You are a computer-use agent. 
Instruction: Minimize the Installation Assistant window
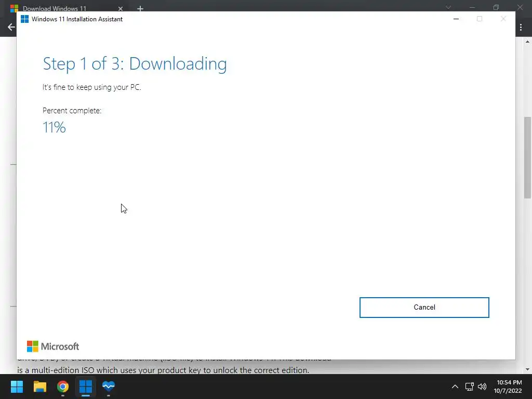click(456, 19)
